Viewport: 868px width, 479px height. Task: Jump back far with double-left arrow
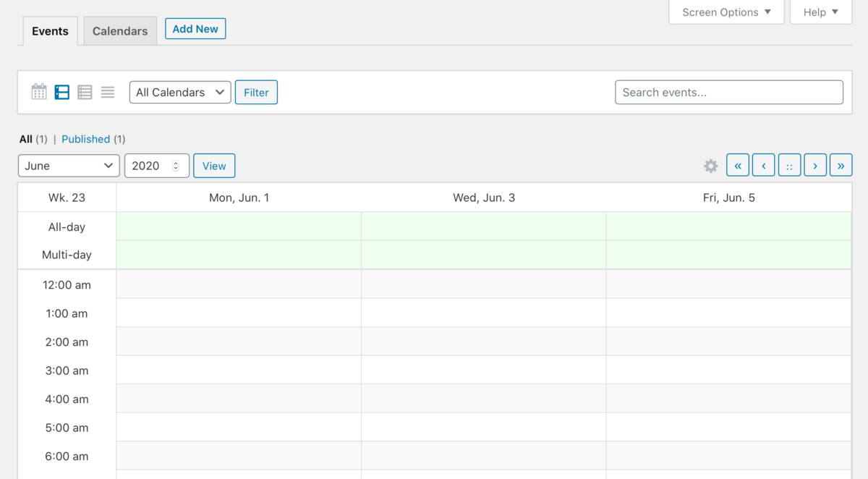coord(738,166)
